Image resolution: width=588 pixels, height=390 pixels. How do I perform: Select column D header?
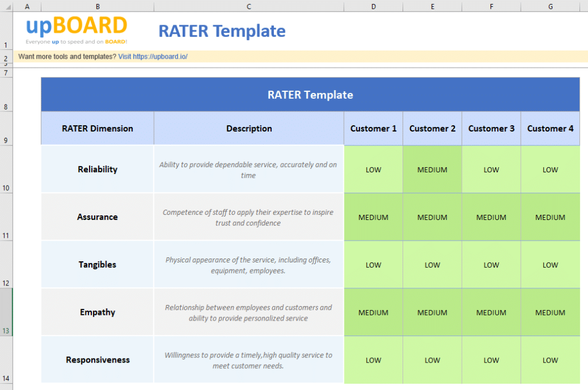point(373,6)
